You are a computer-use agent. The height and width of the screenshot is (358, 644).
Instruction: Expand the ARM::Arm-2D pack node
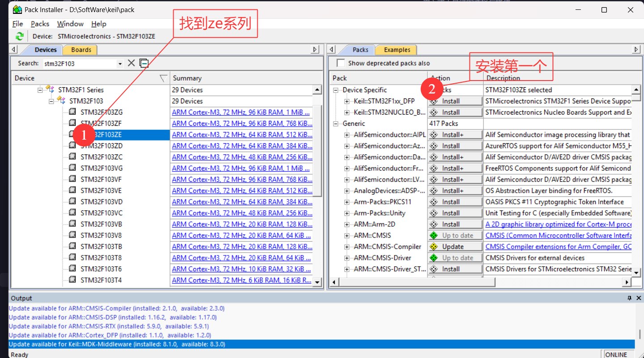tap(347, 224)
